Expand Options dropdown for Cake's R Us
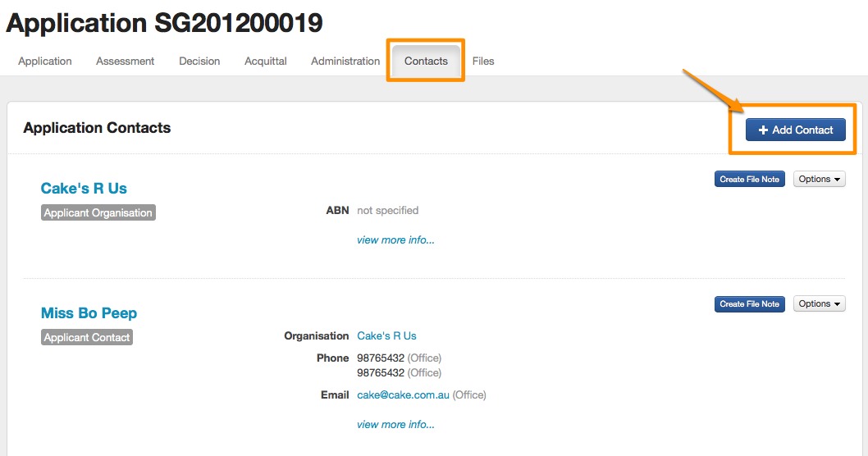Screen dimensions: 868x456 (819, 179)
